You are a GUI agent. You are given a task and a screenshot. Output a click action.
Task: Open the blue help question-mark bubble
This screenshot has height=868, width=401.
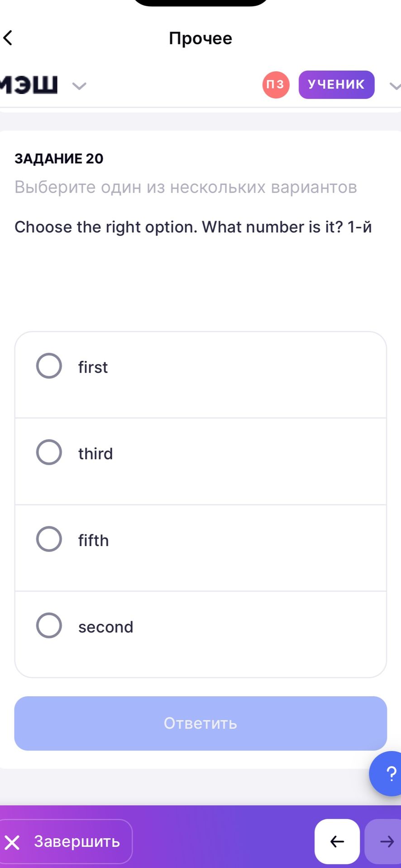[x=386, y=774]
